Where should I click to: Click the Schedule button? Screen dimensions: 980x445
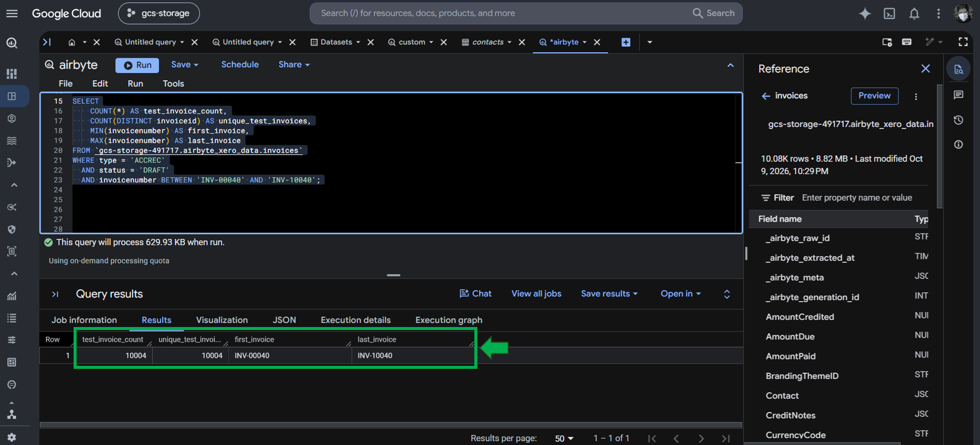pyautogui.click(x=240, y=65)
